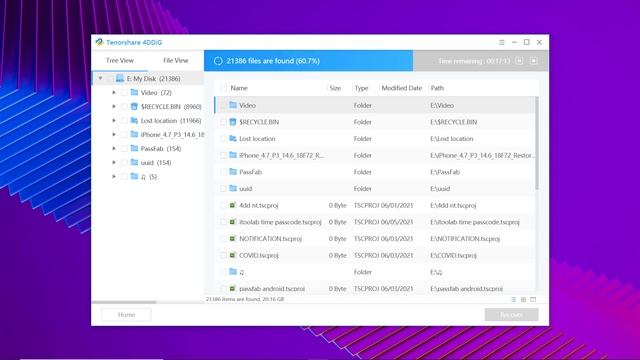Check the Lost location (11966) tree checkbox
640x360 pixels.
pyautogui.click(x=124, y=120)
